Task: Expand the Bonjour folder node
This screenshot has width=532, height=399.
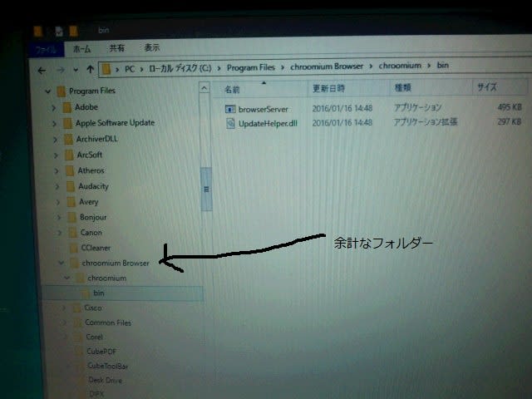Action: coord(59,217)
